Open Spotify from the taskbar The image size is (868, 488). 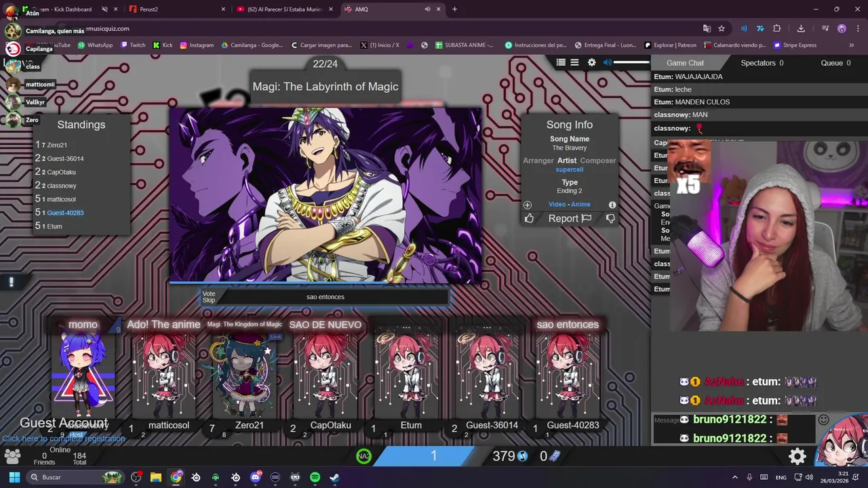[315, 477]
